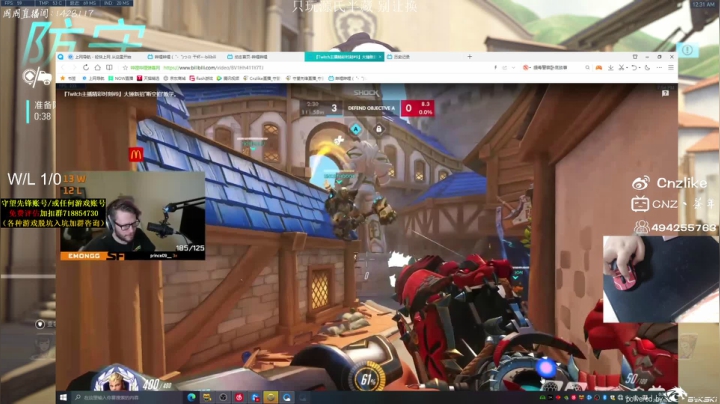Screen dimensions: 720x404
Task: Click the video help icon at top right
Action: pyautogui.click(x=665, y=93)
